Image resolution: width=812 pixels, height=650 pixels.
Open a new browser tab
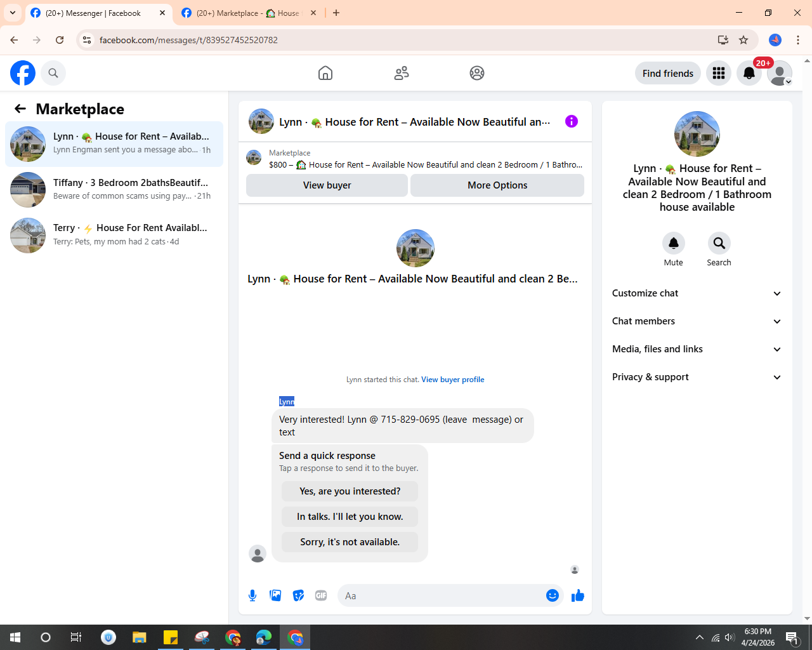(336, 13)
